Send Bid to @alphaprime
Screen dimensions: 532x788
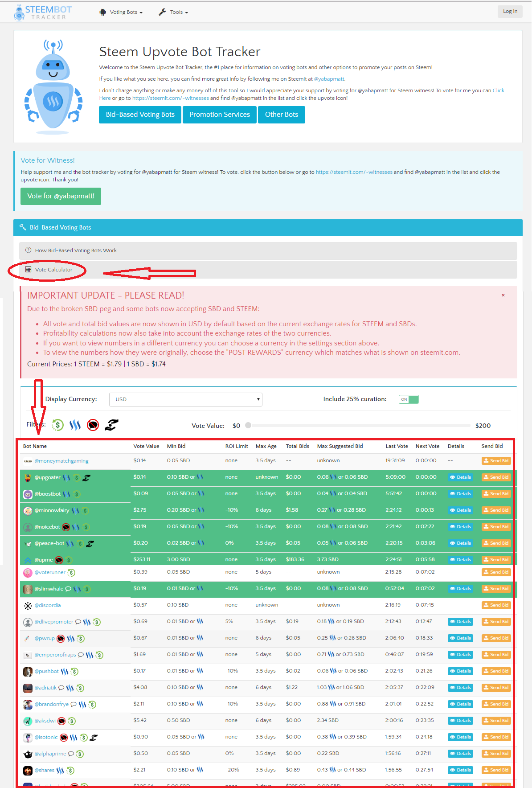pos(496,754)
